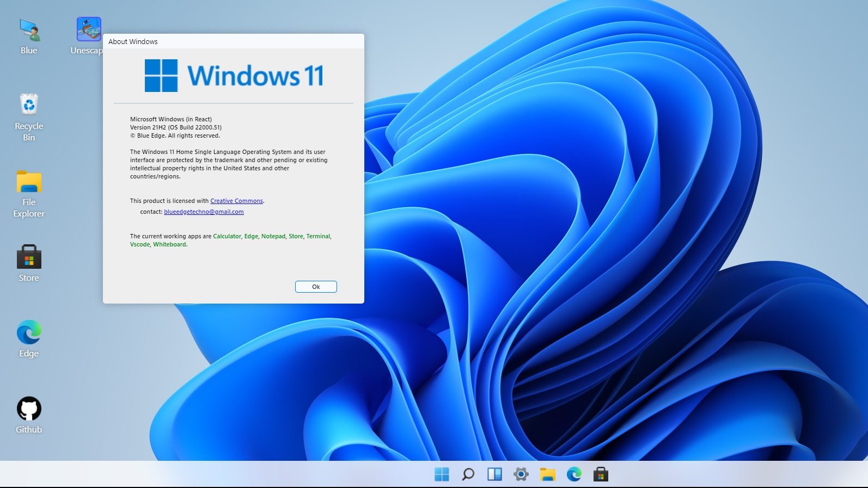The image size is (868, 488).
Task: Click the Blue Edge copyright line
Action: (175, 135)
